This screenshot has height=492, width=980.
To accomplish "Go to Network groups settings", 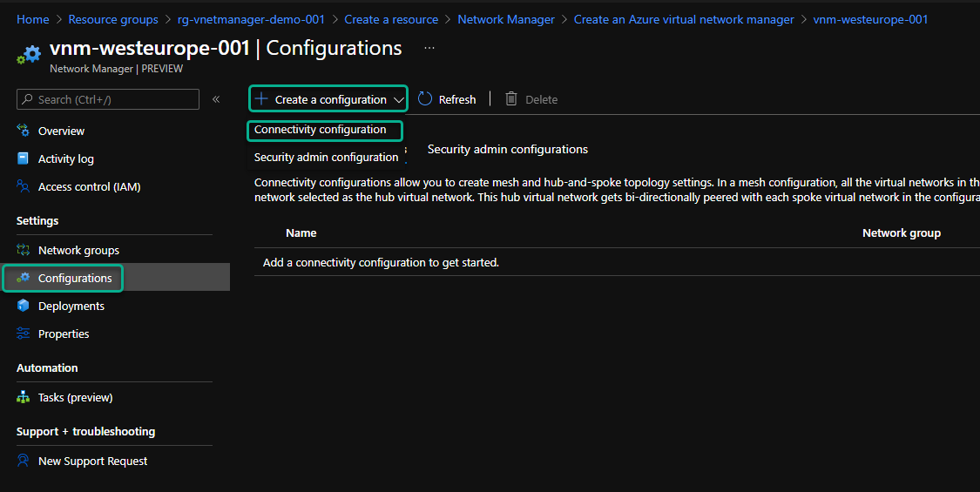I will pyautogui.click(x=78, y=251).
